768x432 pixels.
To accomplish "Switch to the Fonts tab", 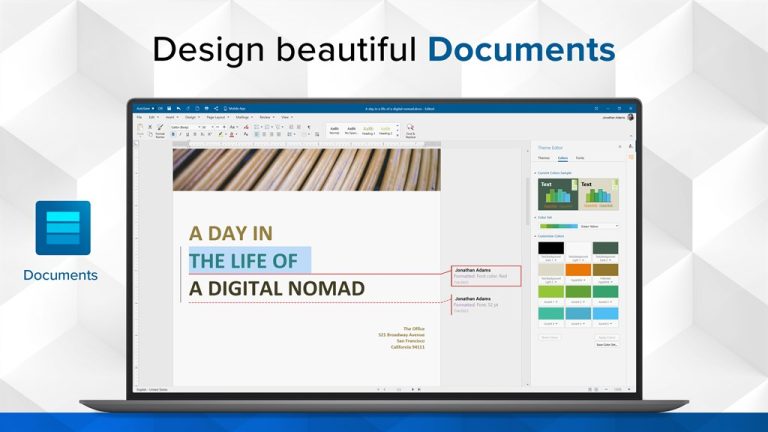I will pos(580,158).
